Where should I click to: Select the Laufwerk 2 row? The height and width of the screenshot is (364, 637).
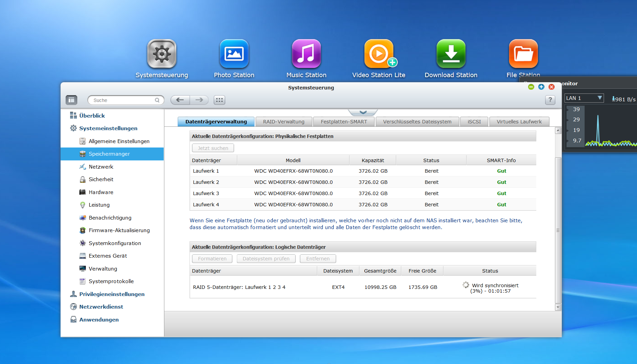click(363, 182)
